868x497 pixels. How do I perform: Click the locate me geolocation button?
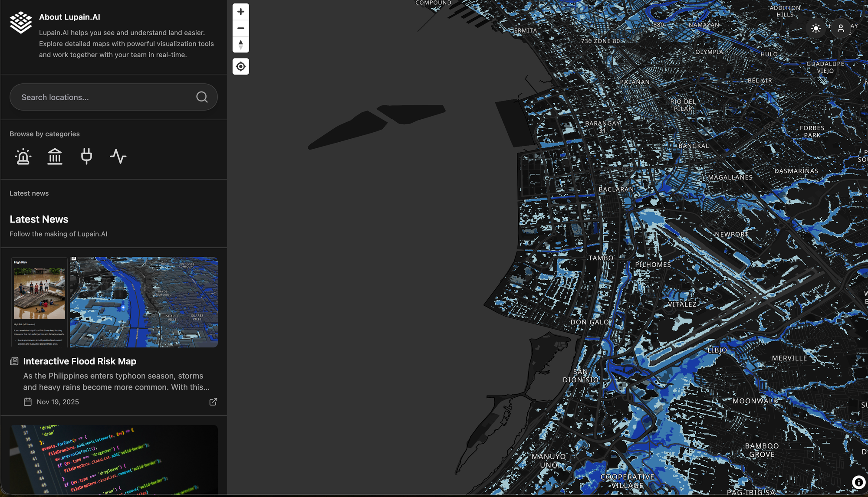(x=240, y=66)
